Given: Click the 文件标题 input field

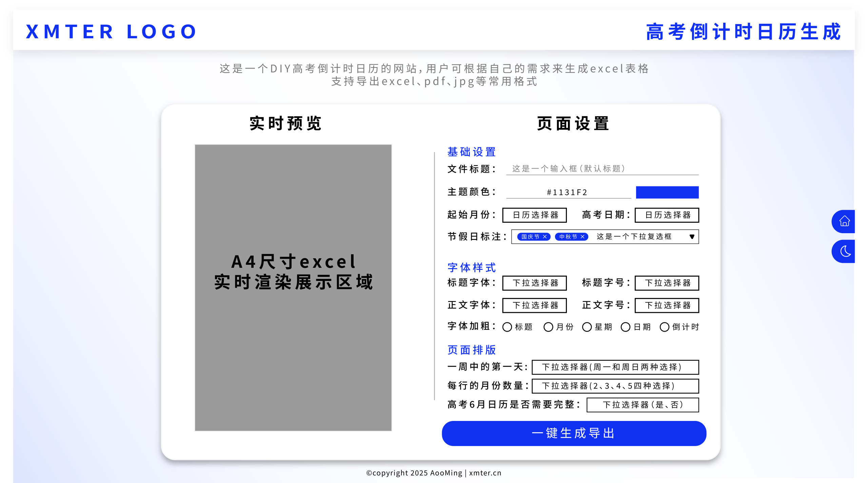Looking at the screenshot, I should (602, 169).
